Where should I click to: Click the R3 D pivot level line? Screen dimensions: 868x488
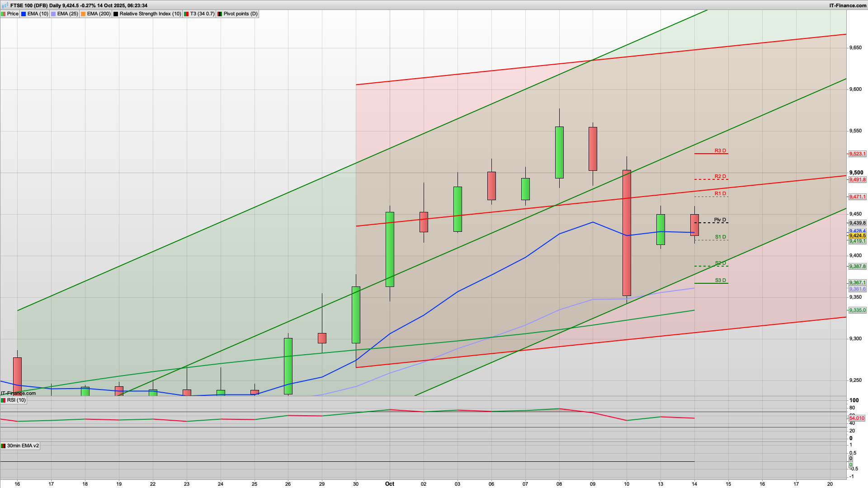(x=711, y=154)
